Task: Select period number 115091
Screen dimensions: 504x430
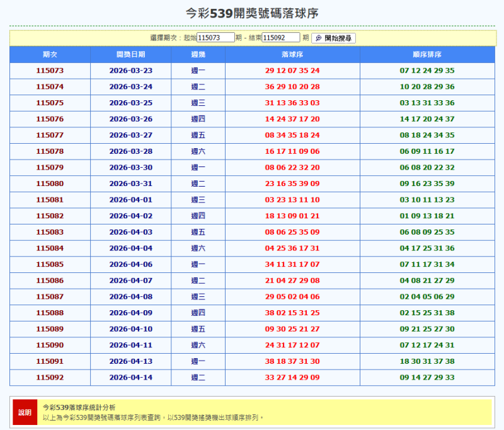Action: pos(50,361)
